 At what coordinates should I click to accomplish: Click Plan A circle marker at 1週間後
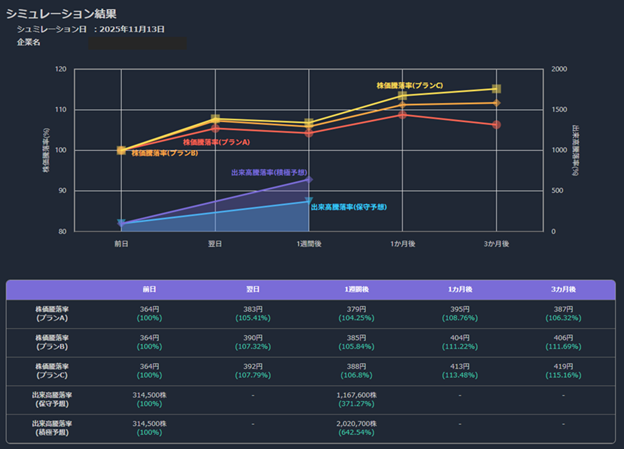[x=309, y=132]
